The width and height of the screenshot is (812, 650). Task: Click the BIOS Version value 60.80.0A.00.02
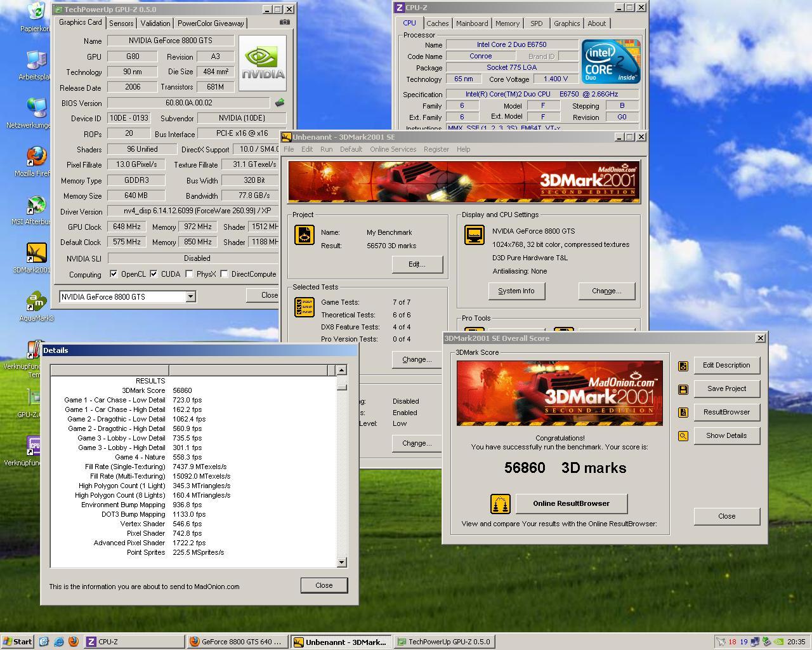(189, 103)
